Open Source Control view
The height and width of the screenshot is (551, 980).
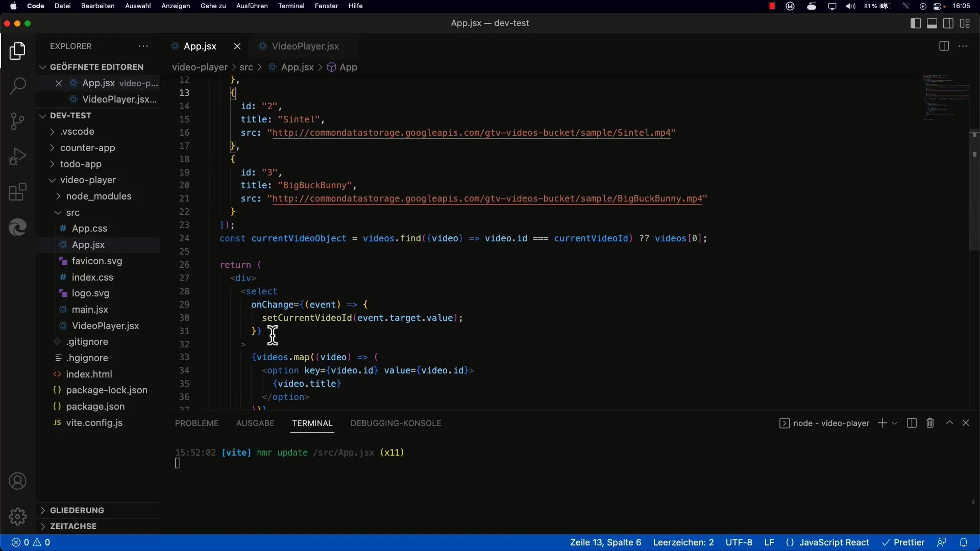point(17,121)
